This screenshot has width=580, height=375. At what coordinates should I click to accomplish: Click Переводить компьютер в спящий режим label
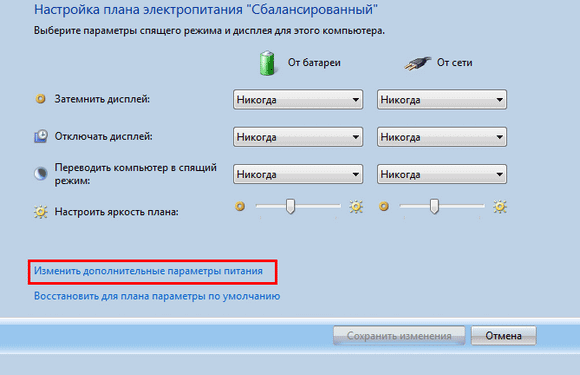[x=135, y=174]
